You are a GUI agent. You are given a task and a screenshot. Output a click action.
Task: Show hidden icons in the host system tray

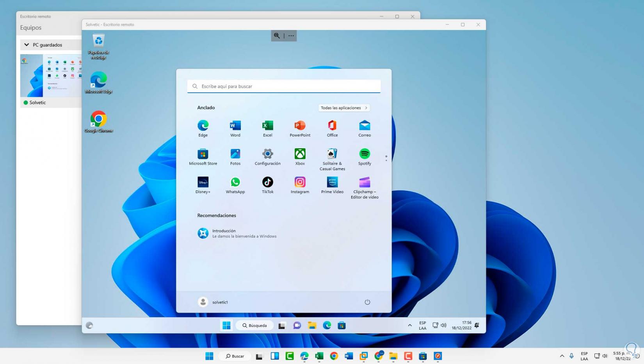click(x=562, y=356)
